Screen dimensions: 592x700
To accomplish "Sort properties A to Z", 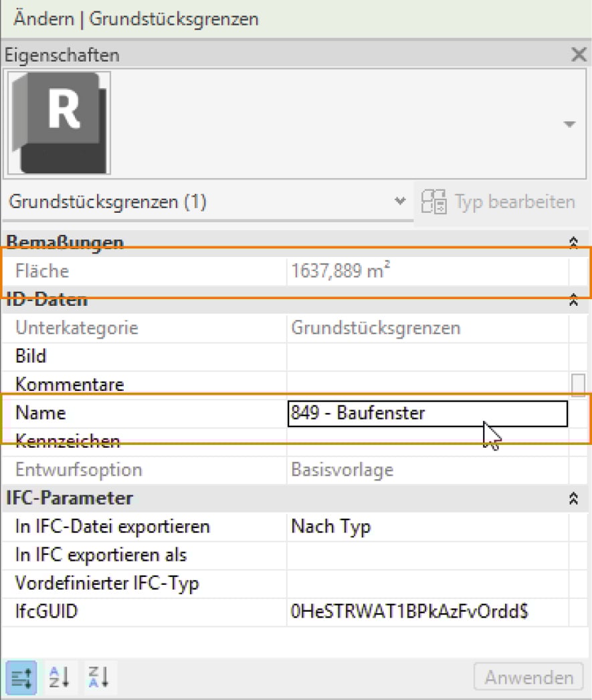I will click(x=60, y=678).
